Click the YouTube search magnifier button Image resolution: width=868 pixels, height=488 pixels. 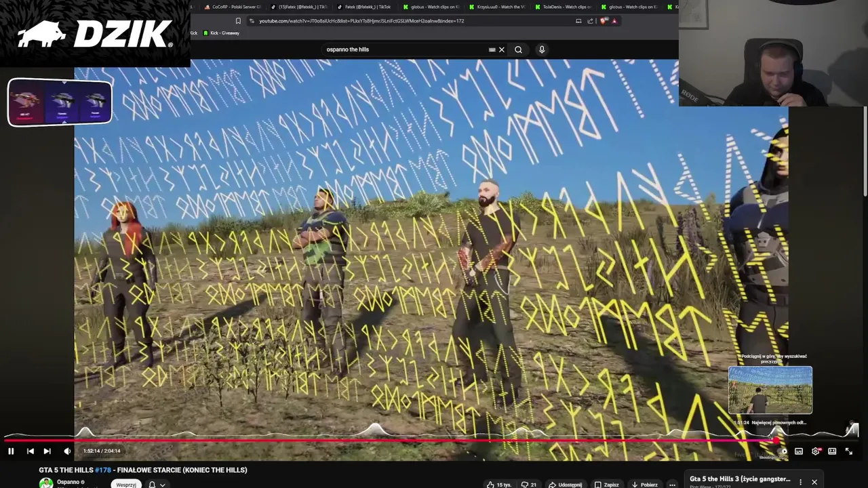click(x=518, y=49)
